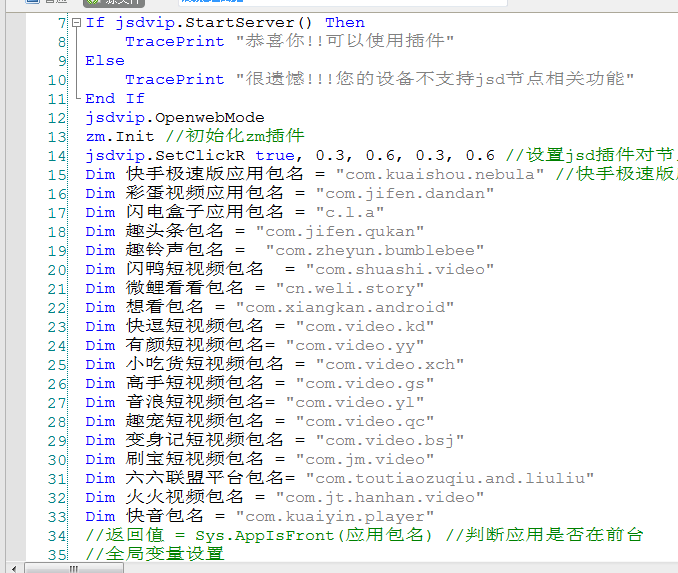678x573 pixels.
Task: Collapse the If block at line 7
Action: click(76, 22)
